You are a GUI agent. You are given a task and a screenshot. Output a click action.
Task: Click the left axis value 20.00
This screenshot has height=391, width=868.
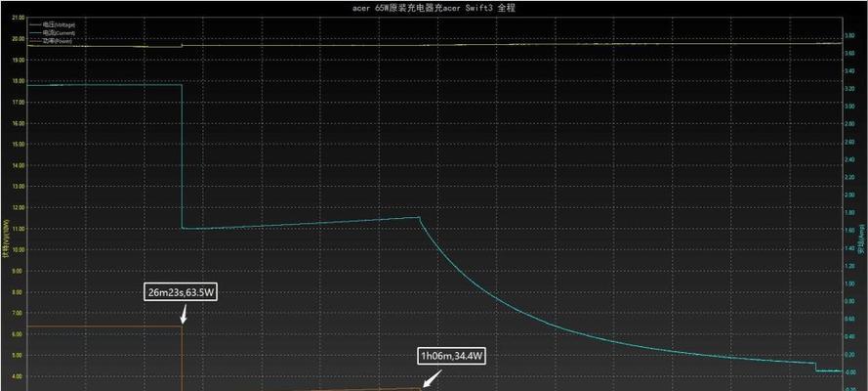point(19,39)
